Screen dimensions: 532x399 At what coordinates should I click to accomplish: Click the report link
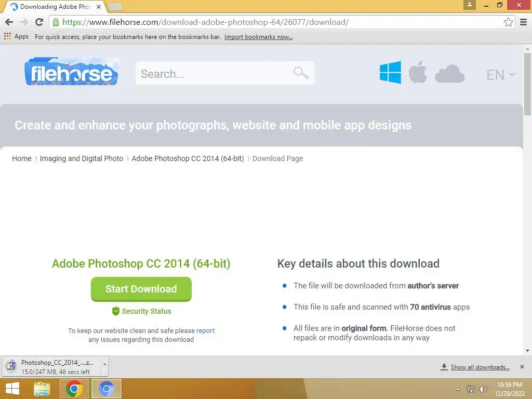click(205, 330)
